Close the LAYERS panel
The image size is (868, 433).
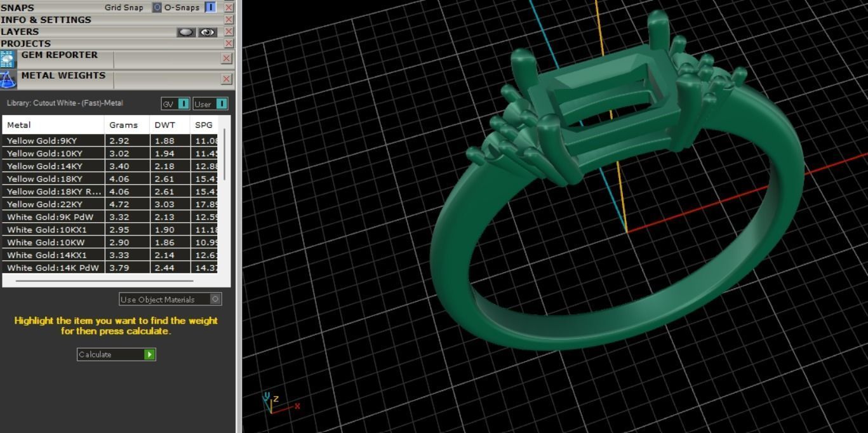229,32
